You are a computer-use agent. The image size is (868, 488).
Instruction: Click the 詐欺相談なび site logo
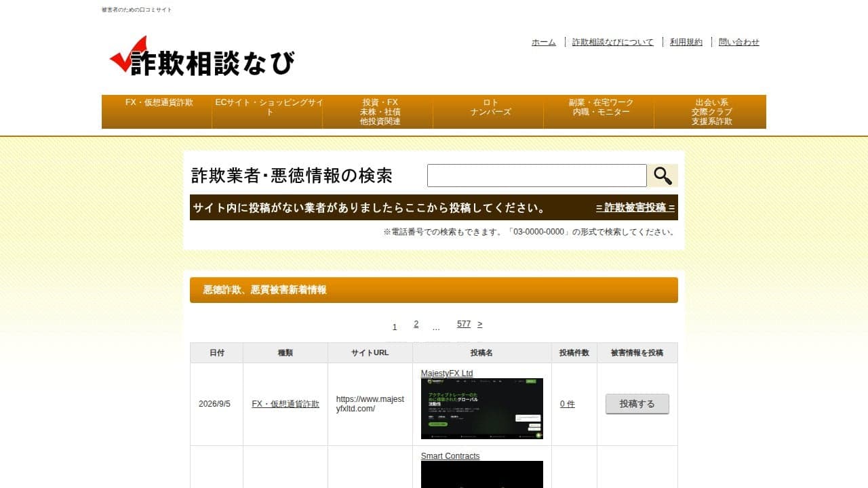point(202,57)
